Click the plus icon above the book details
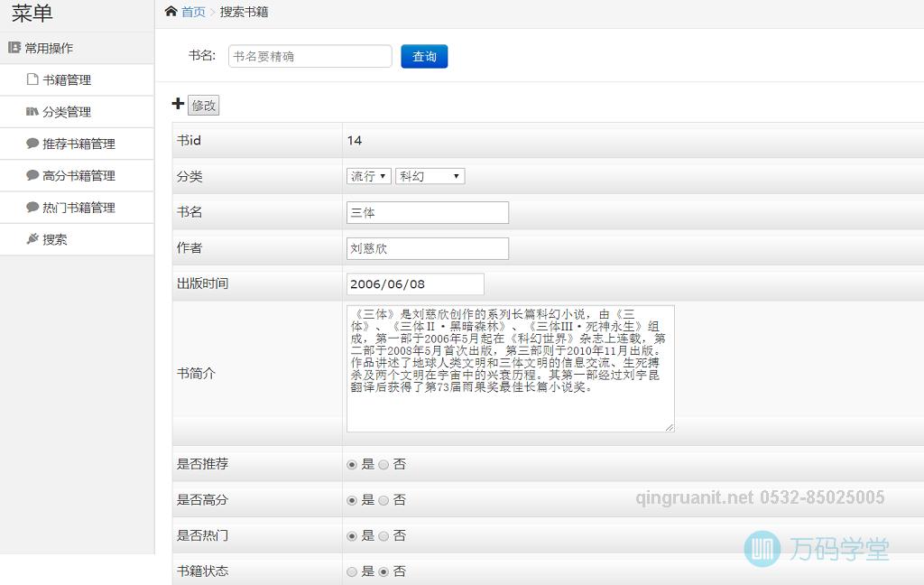Screen dimensions: 924x585 tap(178, 103)
